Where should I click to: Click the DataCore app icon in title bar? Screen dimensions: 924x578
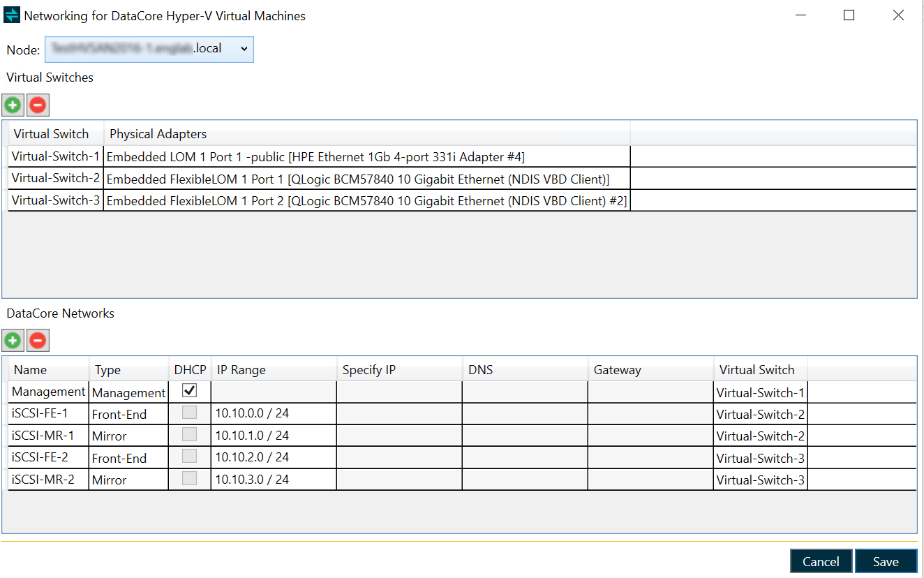pyautogui.click(x=12, y=15)
